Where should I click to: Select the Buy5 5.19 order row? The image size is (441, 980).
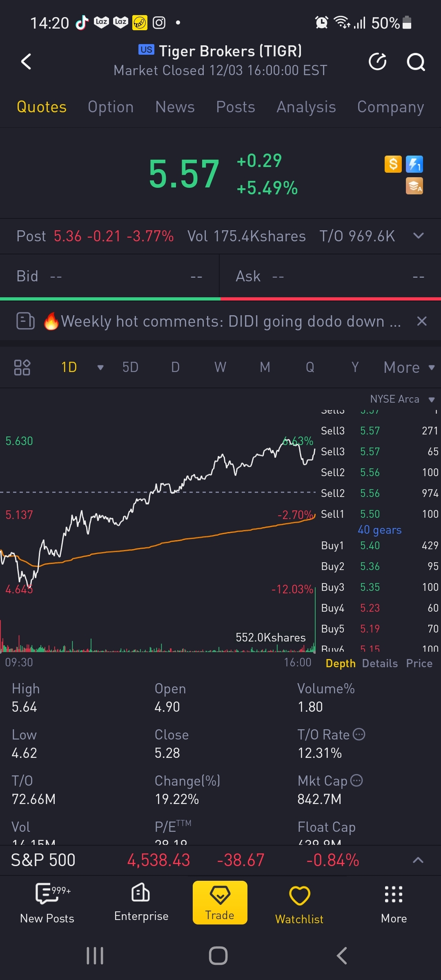point(379,629)
